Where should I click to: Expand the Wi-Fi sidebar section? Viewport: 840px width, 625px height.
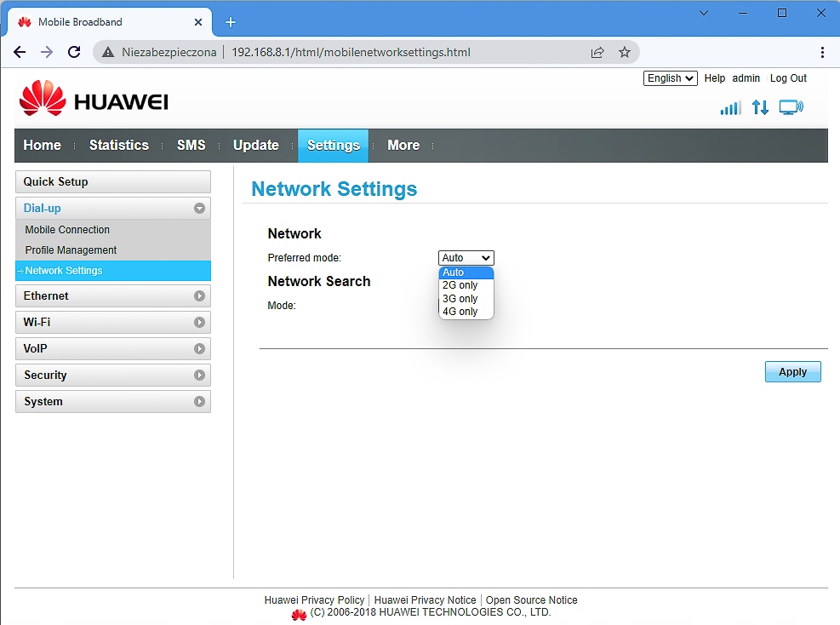pos(112,322)
